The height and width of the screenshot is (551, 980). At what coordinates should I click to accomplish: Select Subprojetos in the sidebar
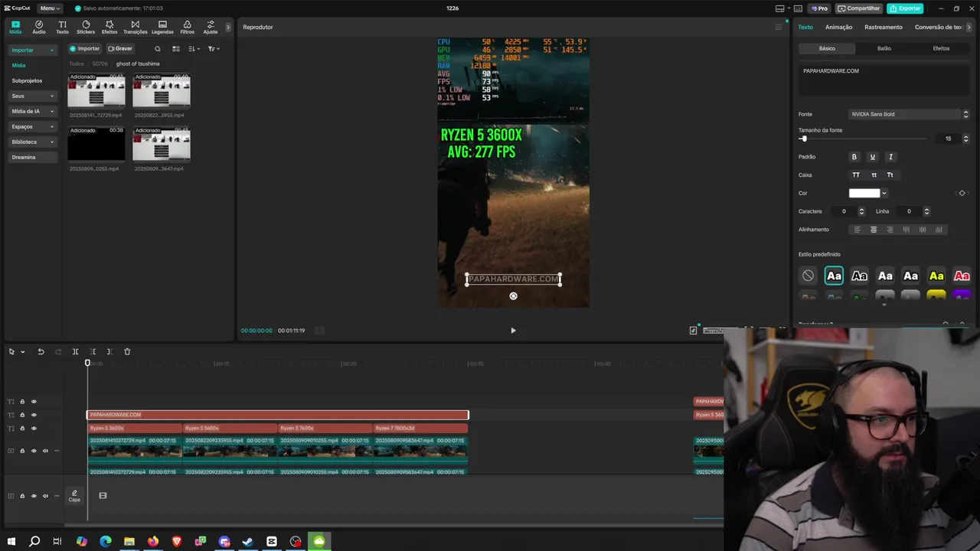(x=27, y=80)
